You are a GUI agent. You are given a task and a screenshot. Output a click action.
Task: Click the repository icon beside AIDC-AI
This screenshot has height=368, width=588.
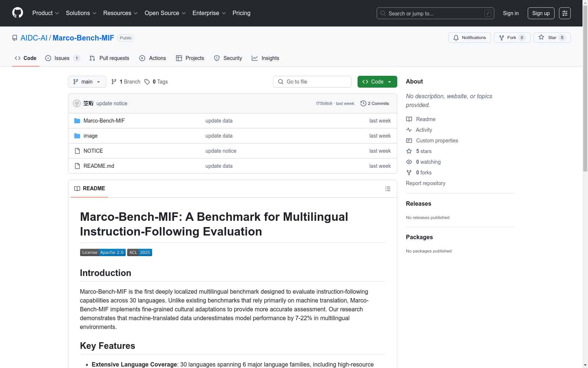[x=15, y=38]
